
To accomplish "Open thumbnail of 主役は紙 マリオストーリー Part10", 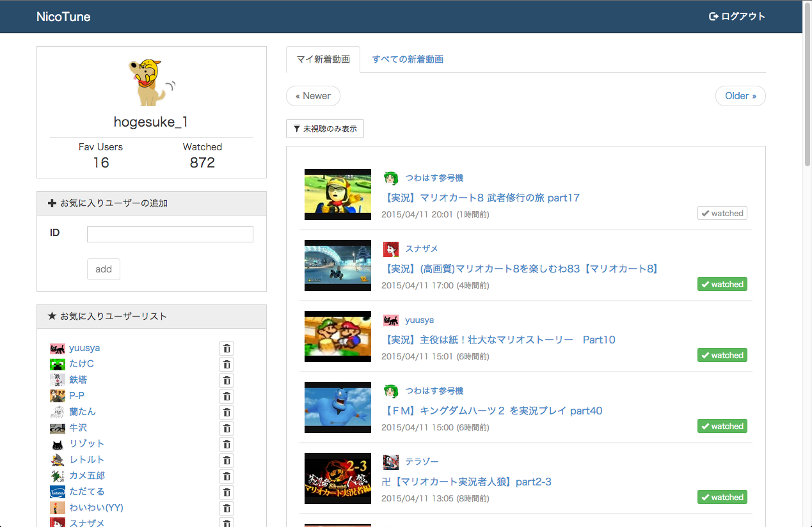I will point(338,336).
